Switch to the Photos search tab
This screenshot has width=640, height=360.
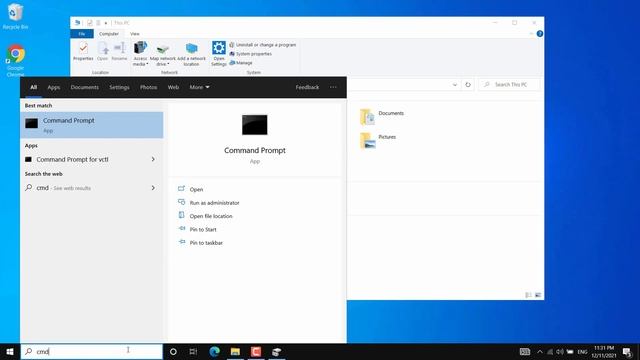[x=148, y=87]
